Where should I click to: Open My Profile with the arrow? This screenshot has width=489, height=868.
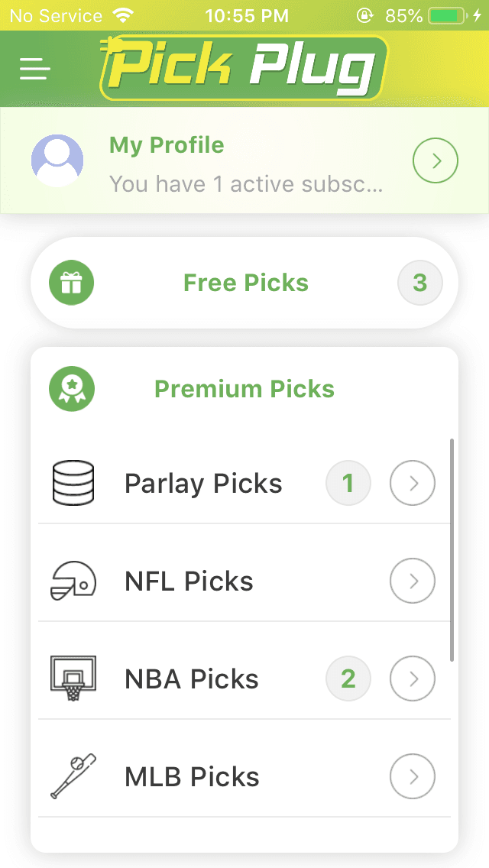436,160
